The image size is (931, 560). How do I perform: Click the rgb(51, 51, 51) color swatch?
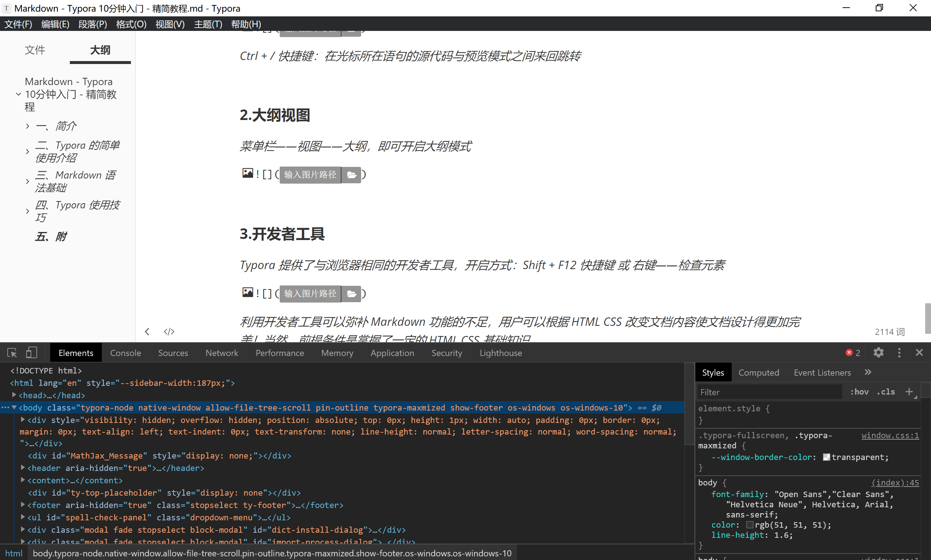pyautogui.click(x=750, y=525)
